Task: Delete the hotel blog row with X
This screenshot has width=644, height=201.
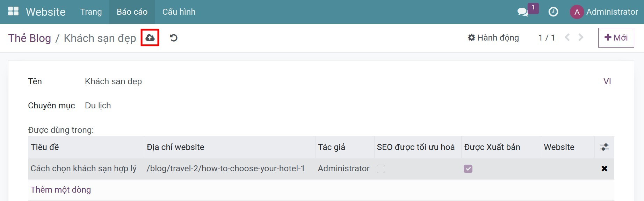Action: (x=604, y=168)
